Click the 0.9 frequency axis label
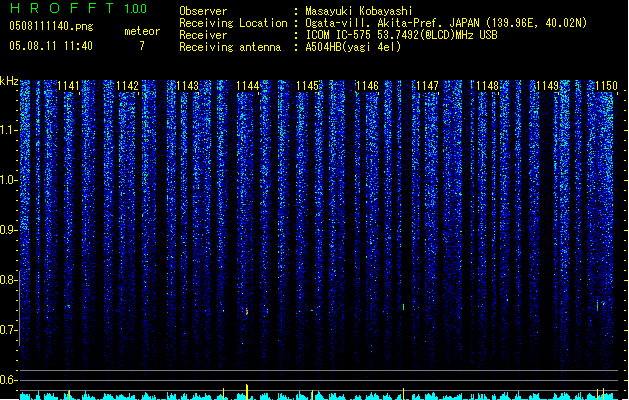Image resolution: width=629 pixels, height=400 pixels. pyautogui.click(x=8, y=230)
